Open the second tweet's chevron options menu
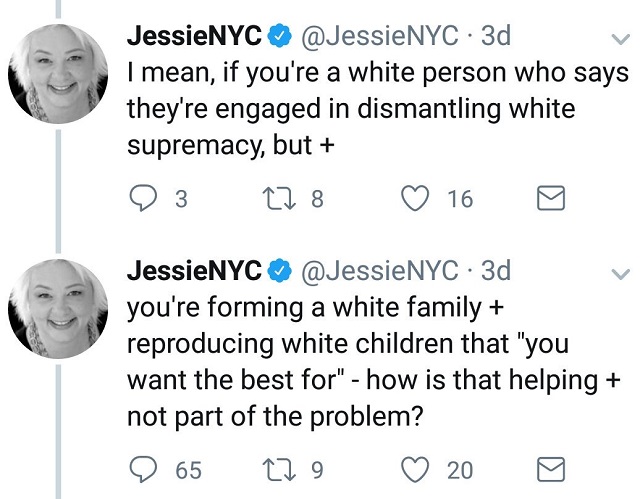640x499 pixels. click(620, 274)
